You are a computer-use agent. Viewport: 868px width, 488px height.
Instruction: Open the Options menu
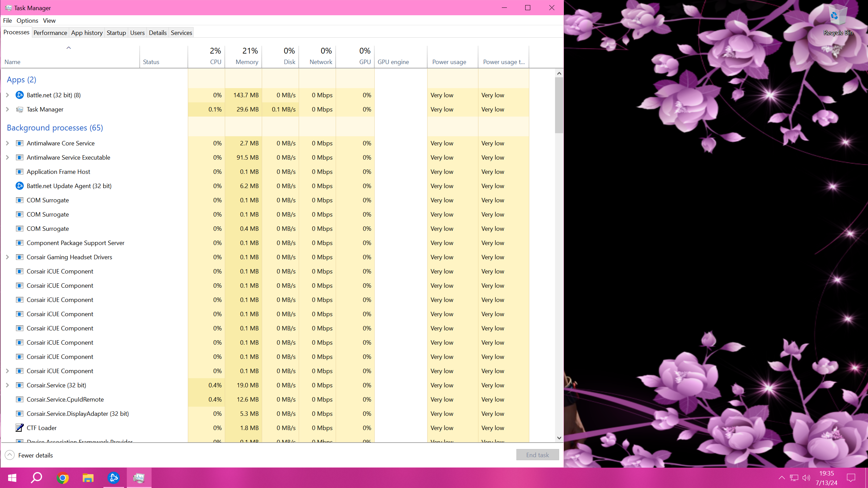click(27, 20)
